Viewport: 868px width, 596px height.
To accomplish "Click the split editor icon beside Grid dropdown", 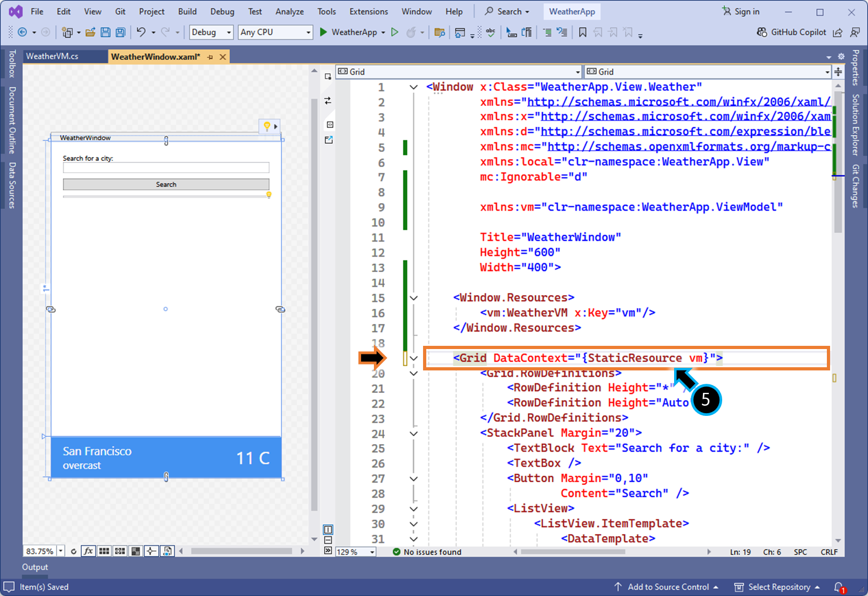I will 838,72.
